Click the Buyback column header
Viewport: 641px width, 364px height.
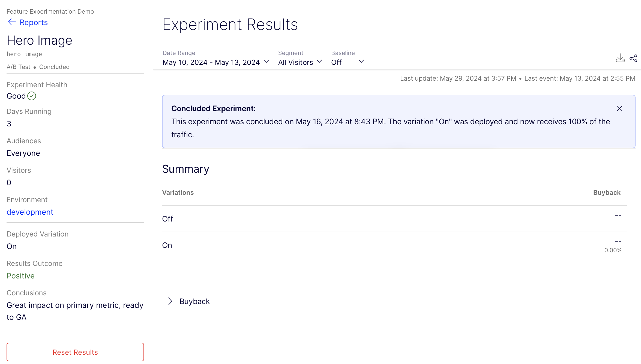(607, 192)
